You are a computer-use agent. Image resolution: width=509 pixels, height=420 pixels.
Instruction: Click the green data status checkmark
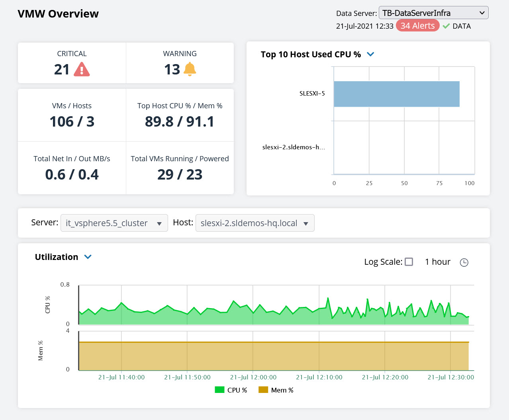click(446, 26)
